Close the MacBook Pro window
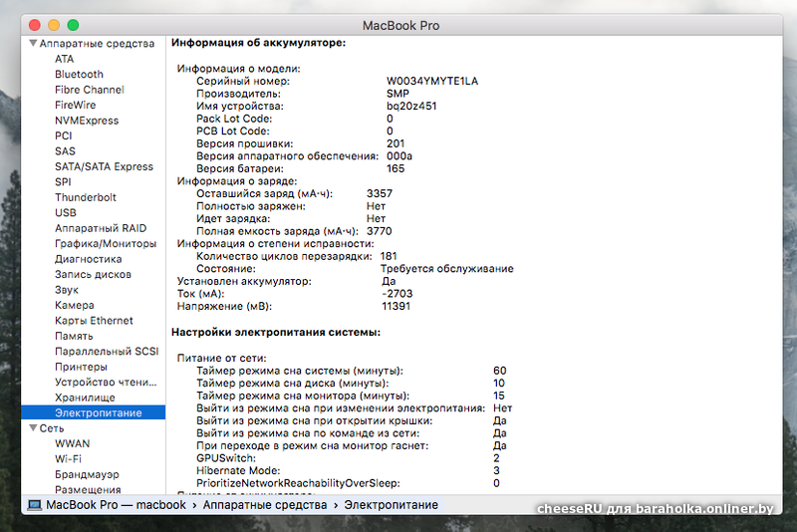The image size is (797, 532). pyautogui.click(x=35, y=25)
